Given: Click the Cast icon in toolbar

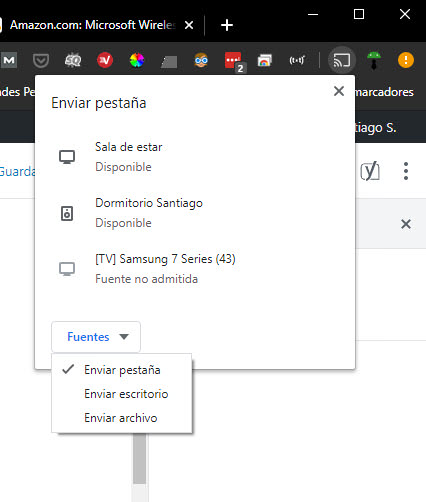Looking at the screenshot, I should click(x=342, y=60).
